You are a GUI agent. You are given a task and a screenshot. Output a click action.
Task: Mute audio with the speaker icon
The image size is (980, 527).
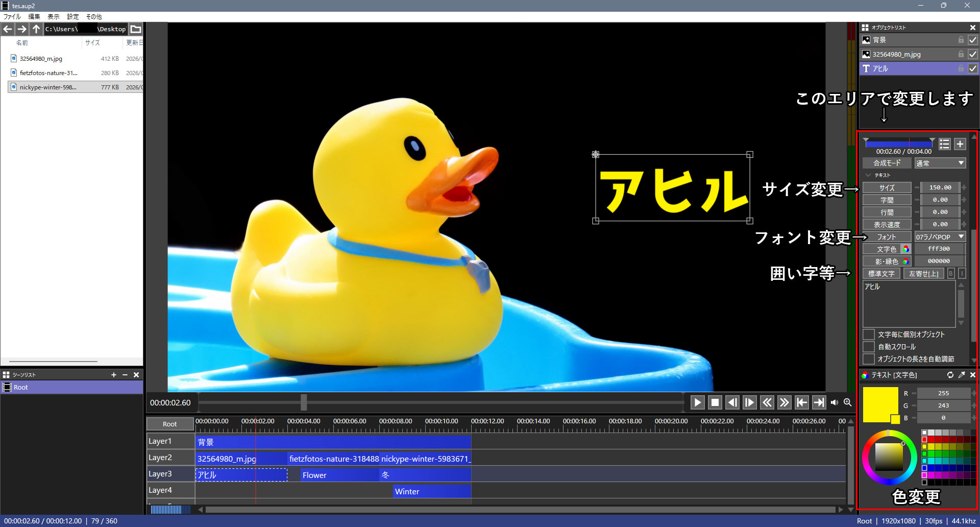click(x=835, y=402)
